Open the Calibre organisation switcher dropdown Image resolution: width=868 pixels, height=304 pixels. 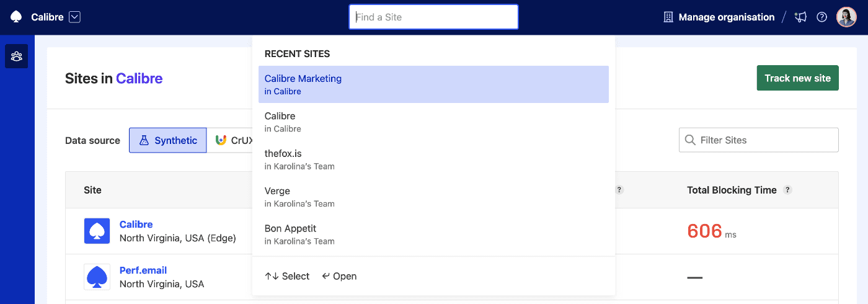tap(75, 17)
